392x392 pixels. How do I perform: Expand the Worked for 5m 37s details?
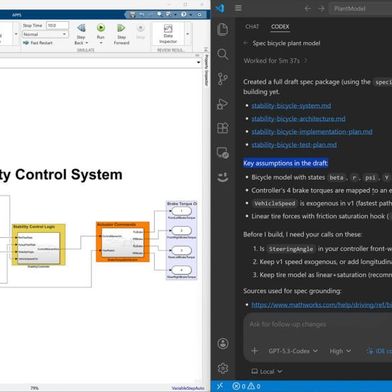click(x=275, y=61)
